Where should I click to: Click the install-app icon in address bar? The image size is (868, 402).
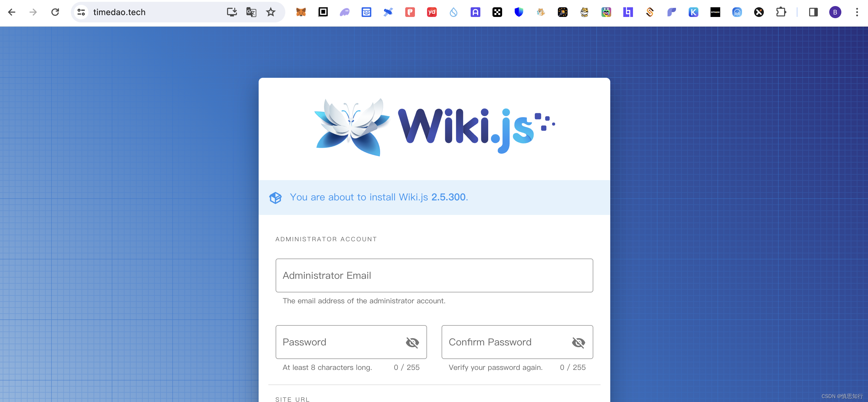point(232,12)
